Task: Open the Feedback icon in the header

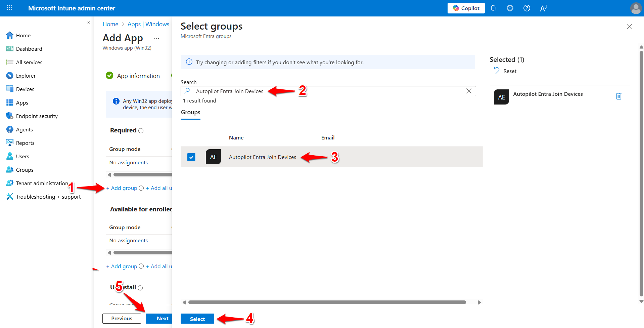Action: click(544, 8)
